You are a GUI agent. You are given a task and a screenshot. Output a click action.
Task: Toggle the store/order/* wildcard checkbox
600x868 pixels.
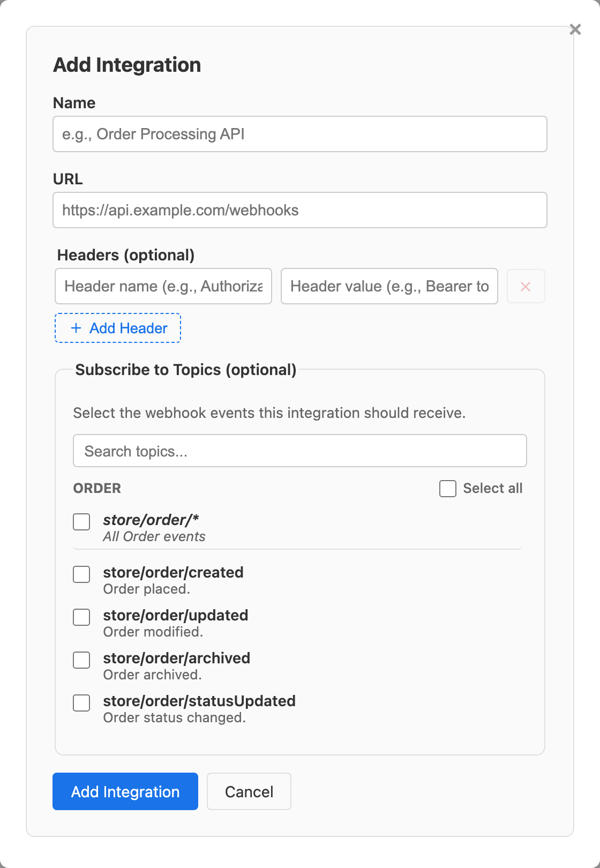point(81,522)
